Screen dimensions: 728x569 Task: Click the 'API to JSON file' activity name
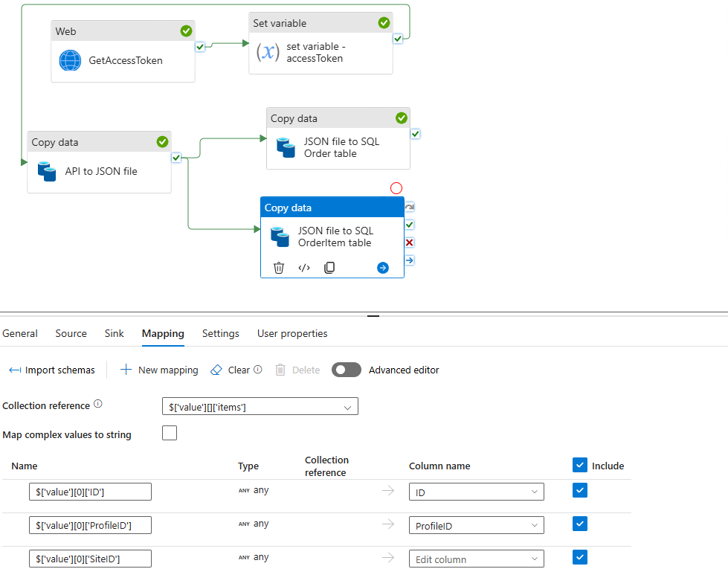click(101, 171)
